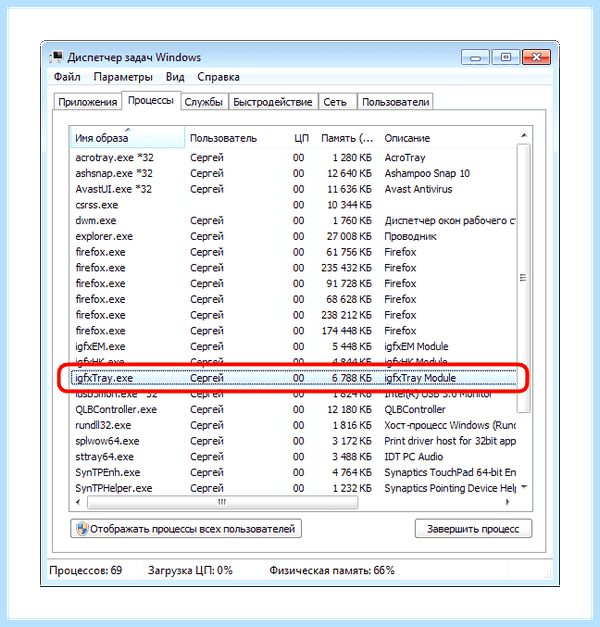
Task: Open the Параметры menu
Action: pyautogui.click(x=123, y=77)
